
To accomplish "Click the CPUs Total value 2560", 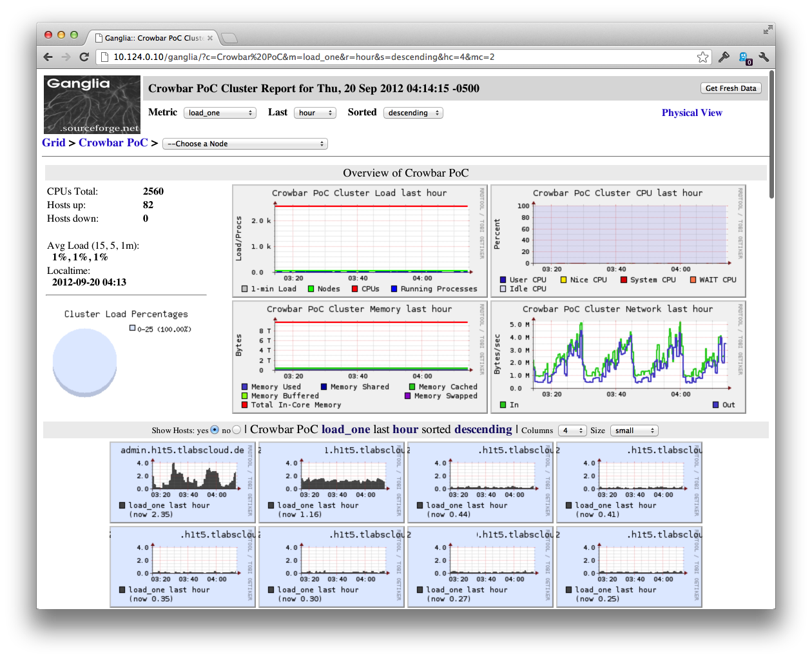I will pos(153,191).
